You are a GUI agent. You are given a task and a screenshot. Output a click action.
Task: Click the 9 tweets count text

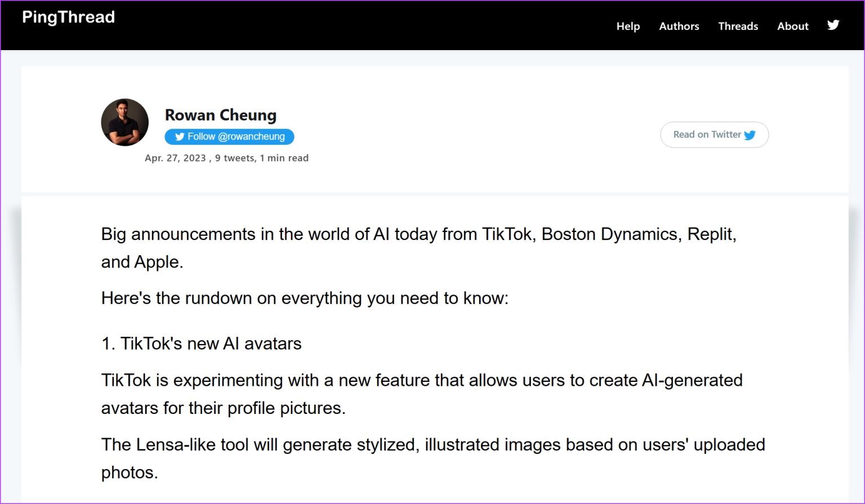(233, 158)
